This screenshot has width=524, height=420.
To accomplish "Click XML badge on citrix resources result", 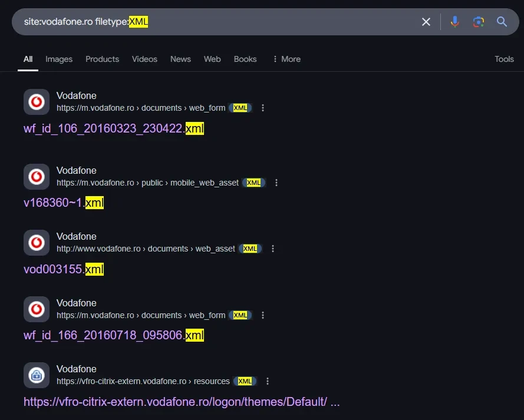I will click(245, 381).
